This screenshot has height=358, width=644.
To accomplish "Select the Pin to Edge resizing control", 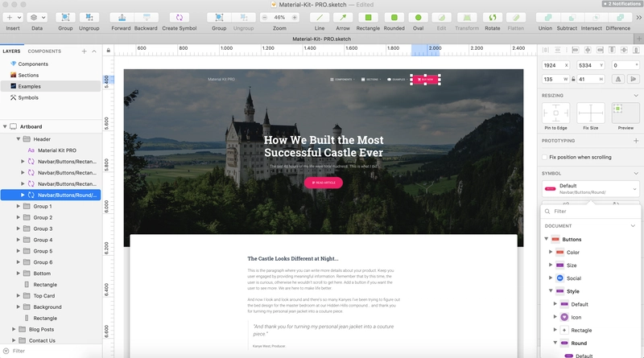I will (555, 113).
